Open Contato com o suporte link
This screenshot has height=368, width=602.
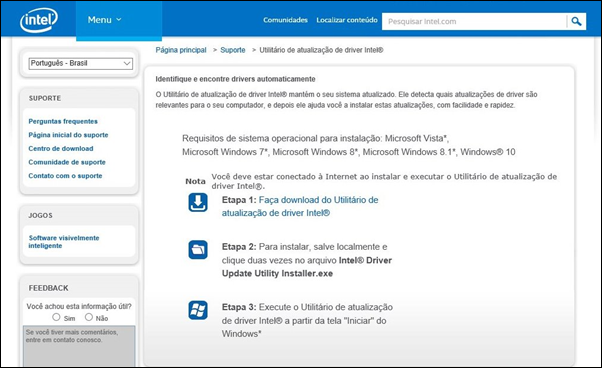click(65, 176)
